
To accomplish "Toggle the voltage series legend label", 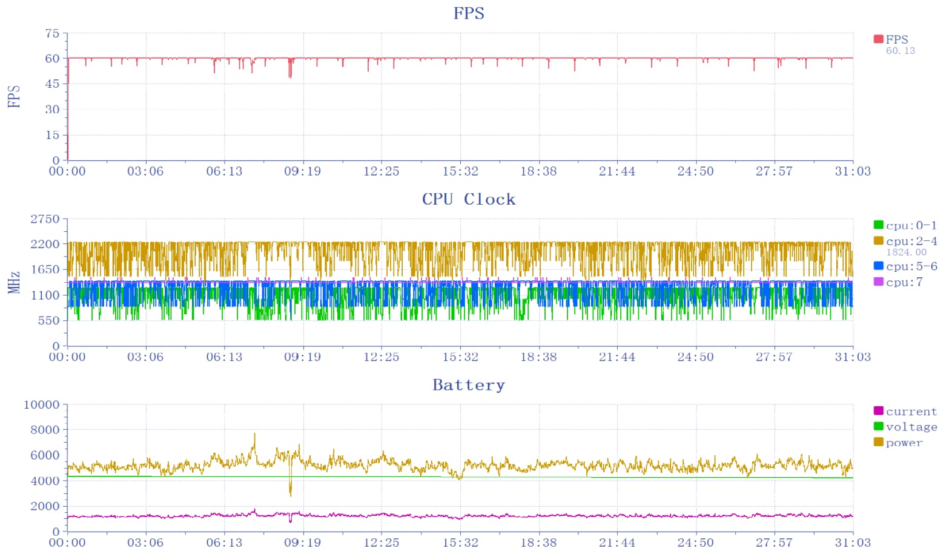I will [x=911, y=427].
